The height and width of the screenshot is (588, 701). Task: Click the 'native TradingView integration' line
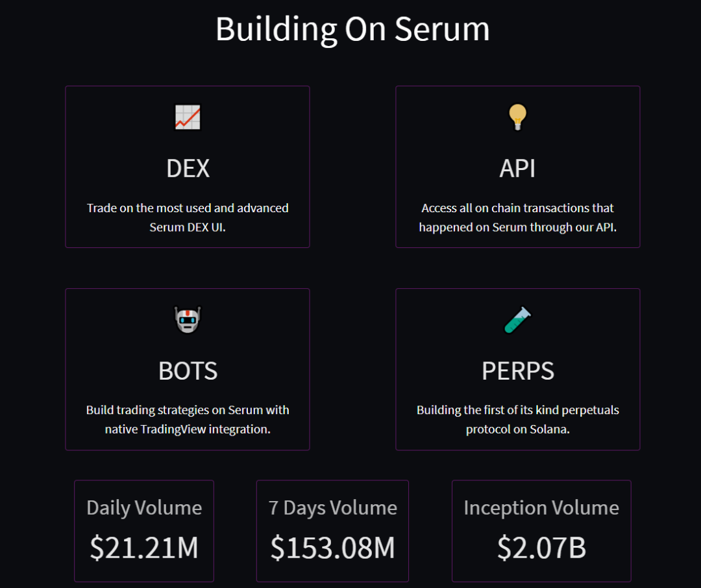pyautogui.click(x=188, y=430)
